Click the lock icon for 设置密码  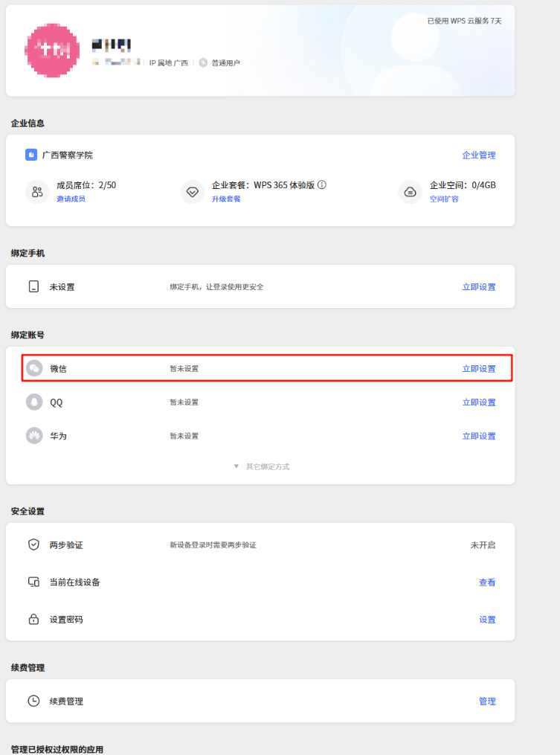coord(33,620)
